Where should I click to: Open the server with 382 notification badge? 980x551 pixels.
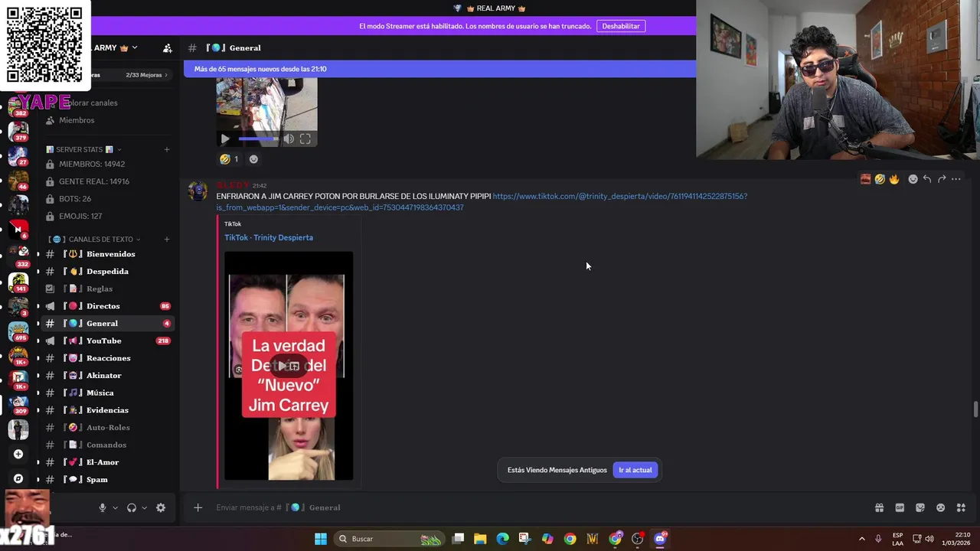click(x=18, y=106)
